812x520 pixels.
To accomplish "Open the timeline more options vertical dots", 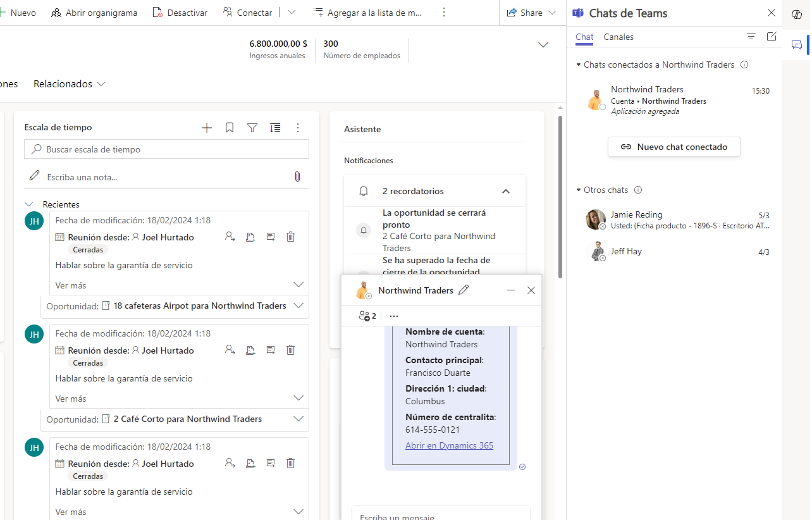I will pos(298,128).
